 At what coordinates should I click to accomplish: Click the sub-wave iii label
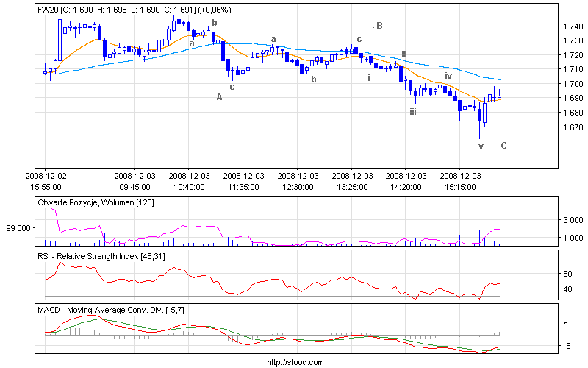(x=413, y=111)
